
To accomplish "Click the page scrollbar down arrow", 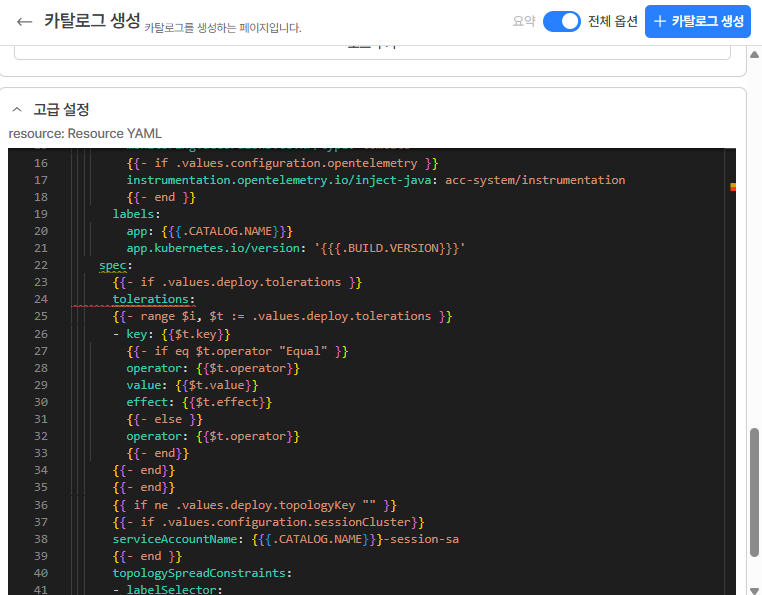I will click(x=754, y=590).
